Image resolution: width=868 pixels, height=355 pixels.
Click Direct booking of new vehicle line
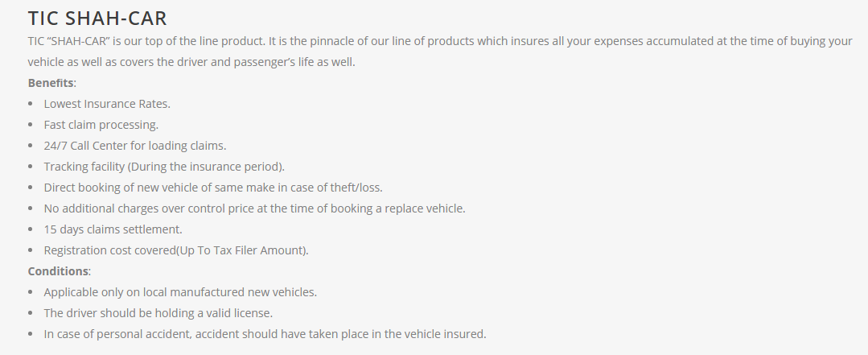click(x=213, y=188)
